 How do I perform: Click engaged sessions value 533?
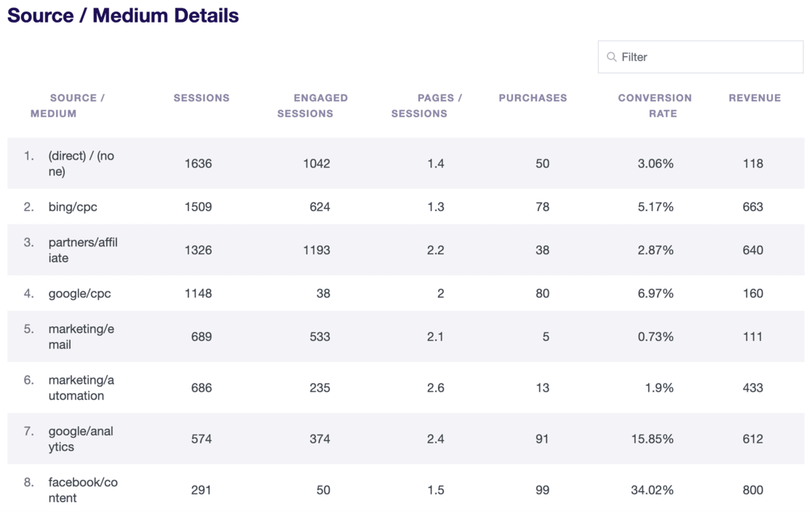319,336
